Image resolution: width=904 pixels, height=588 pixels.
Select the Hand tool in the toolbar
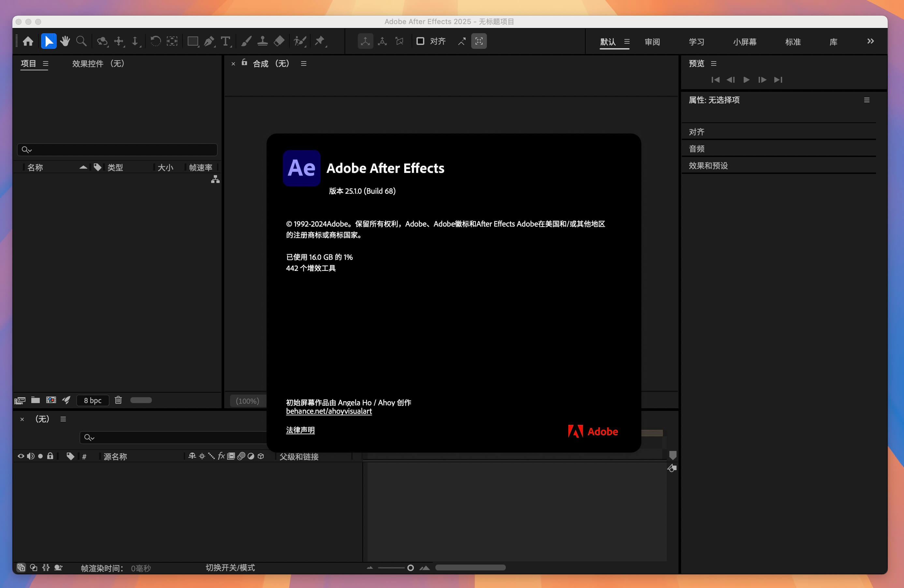click(x=65, y=41)
